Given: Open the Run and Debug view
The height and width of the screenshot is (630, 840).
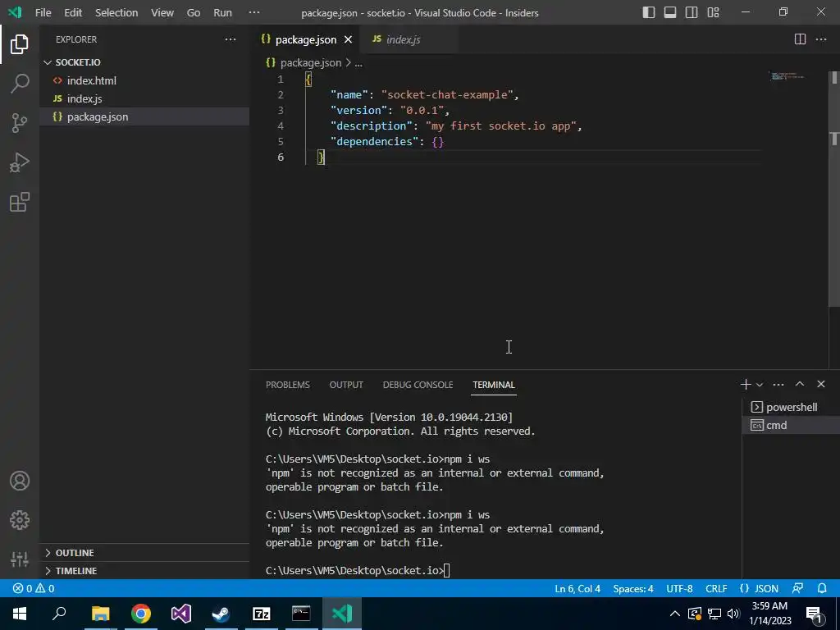Looking at the screenshot, I should tap(20, 162).
